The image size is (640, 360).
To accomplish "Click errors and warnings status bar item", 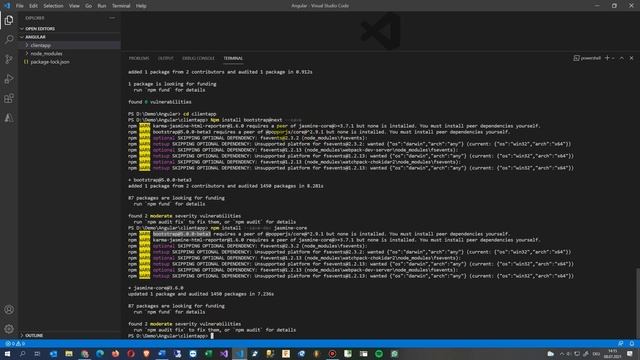I will (15, 344).
